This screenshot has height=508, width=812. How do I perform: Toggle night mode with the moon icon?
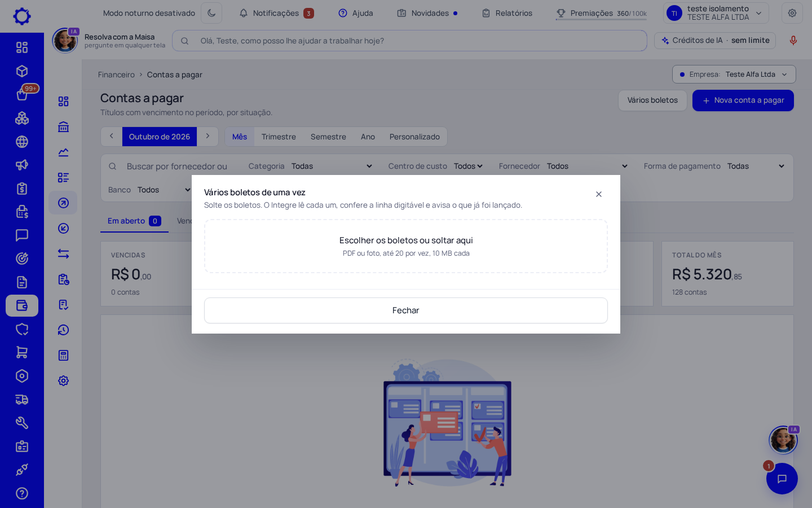point(211,13)
